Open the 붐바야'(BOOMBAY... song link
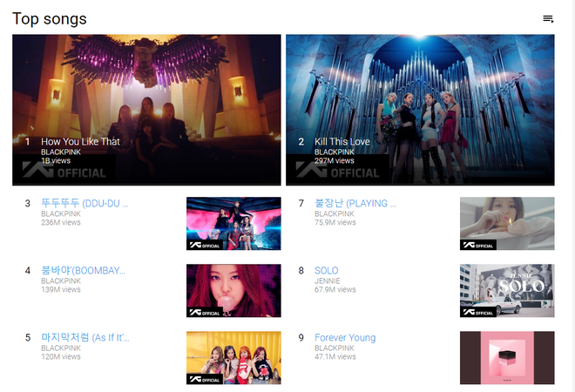575x392 pixels. [x=84, y=271]
